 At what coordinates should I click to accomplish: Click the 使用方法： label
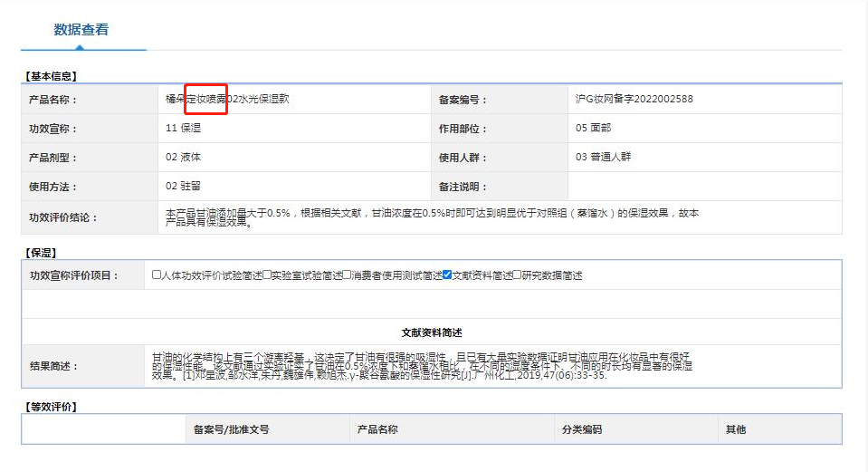pos(53,187)
